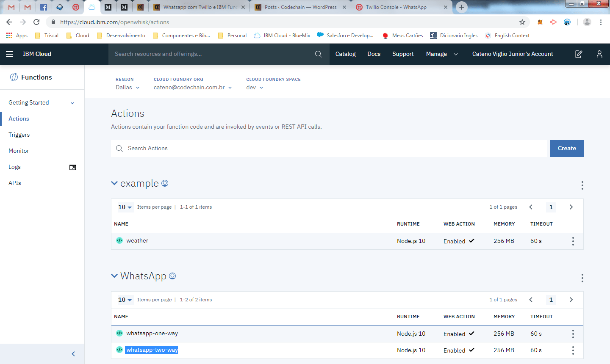Click the info icon beside WhatsApp package

[x=172, y=276]
